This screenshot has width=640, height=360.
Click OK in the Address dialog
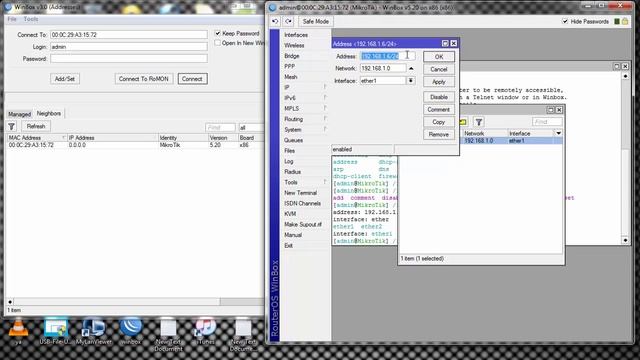point(439,57)
